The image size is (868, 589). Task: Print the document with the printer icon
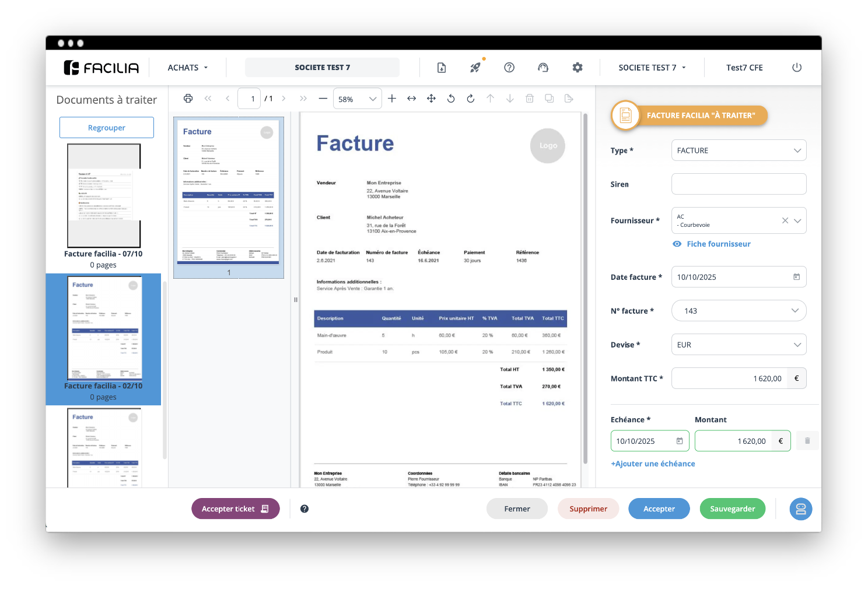[188, 99]
